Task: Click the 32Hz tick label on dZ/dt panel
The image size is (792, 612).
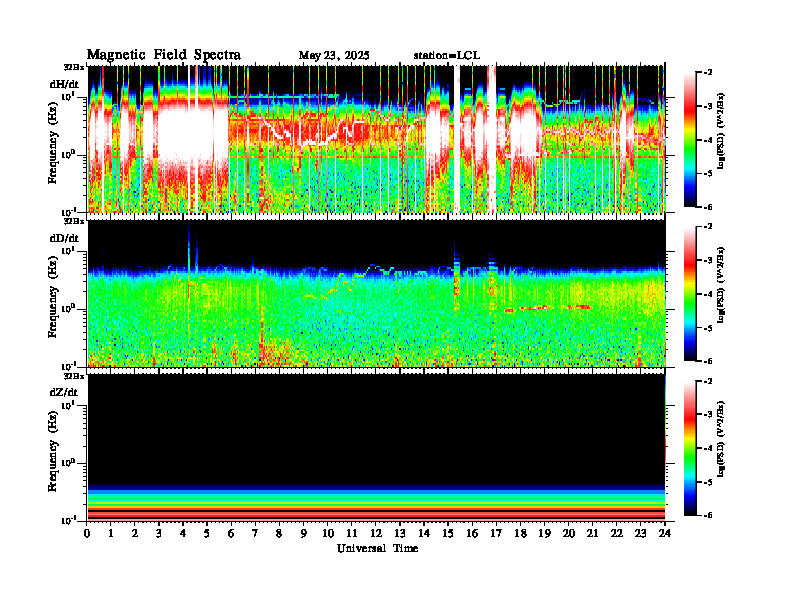Action: [74, 376]
